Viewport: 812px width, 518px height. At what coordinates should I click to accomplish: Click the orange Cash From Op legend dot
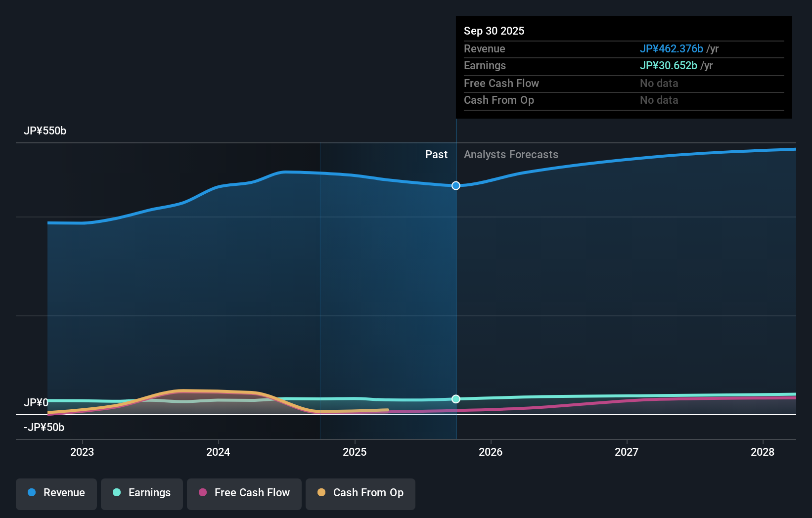pos(322,493)
